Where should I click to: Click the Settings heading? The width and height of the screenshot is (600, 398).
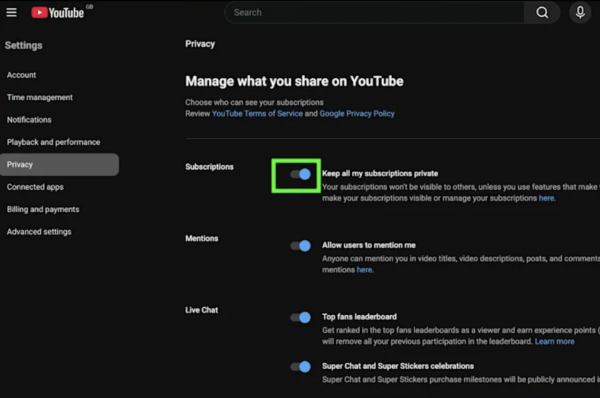(24, 46)
